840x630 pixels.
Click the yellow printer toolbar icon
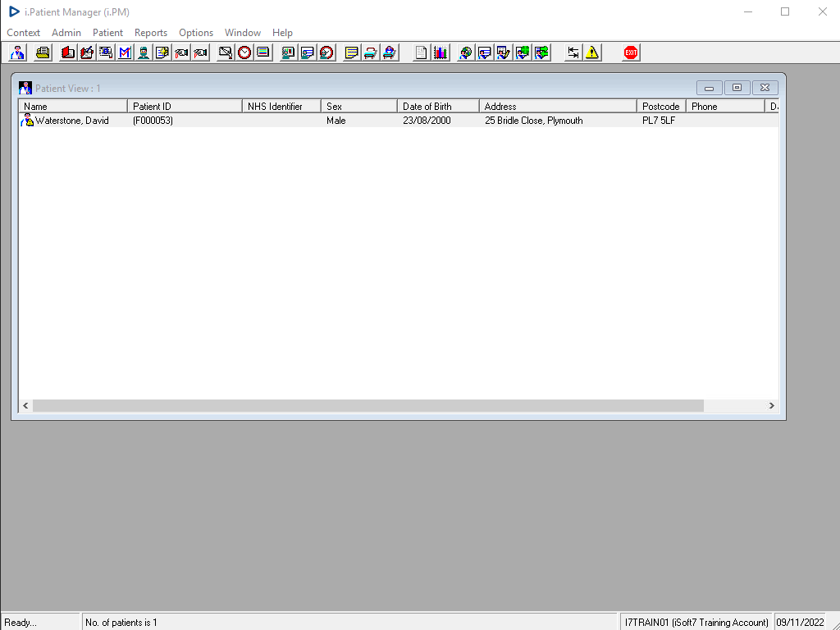(x=43, y=52)
